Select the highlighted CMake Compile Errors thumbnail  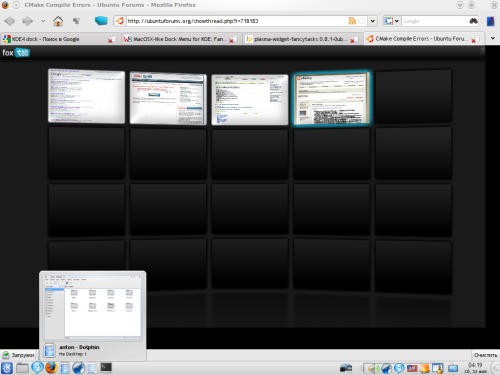[x=331, y=99]
